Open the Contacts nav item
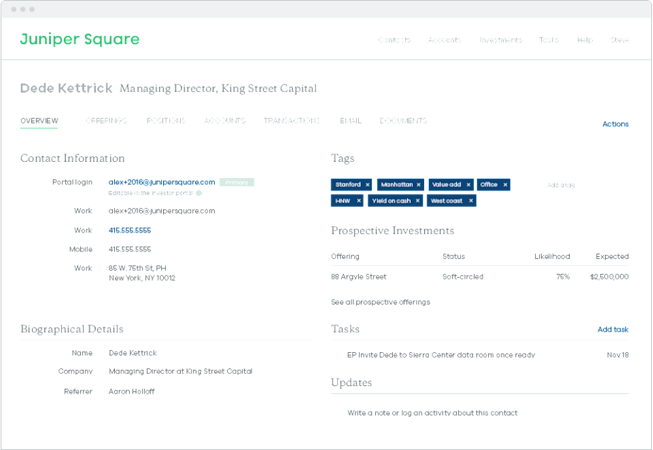 click(x=394, y=40)
